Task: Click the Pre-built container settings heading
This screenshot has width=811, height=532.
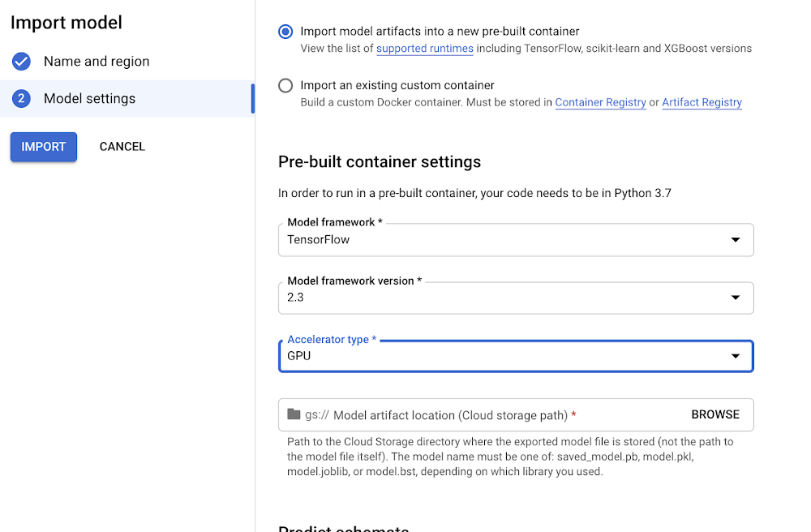Action: (380, 162)
